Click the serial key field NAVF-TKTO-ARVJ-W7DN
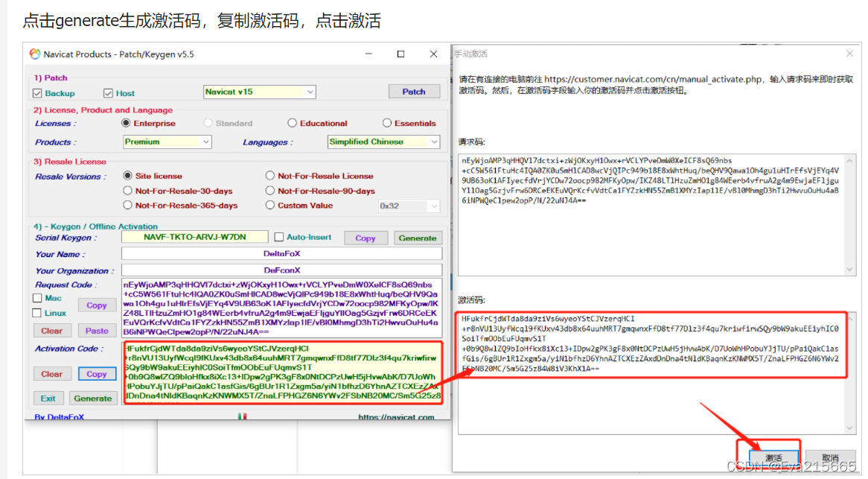Screen dimensions: 868x479 [195, 237]
